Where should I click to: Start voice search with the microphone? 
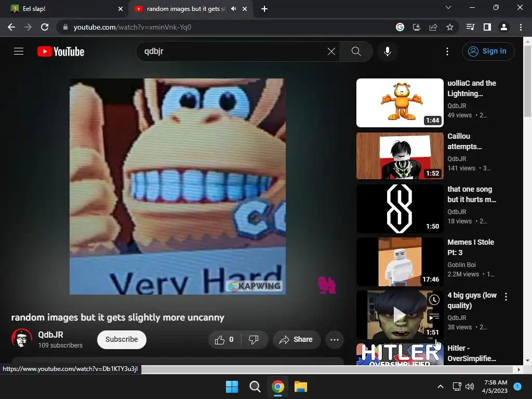tap(388, 51)
